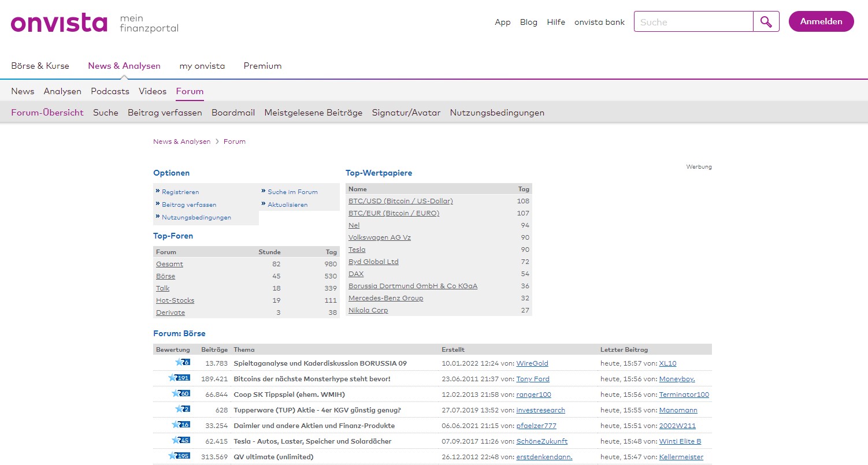This screenshot has width=868, height=465.
Task: Open user profile WireGold
Action: point(532,363)
